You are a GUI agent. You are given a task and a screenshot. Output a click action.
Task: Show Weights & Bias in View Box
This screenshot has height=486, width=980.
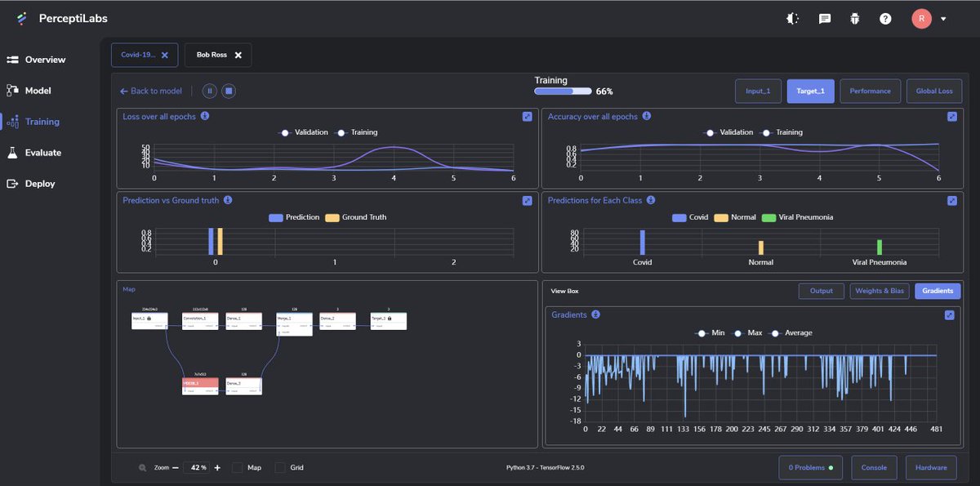click(x=880, y=291)
